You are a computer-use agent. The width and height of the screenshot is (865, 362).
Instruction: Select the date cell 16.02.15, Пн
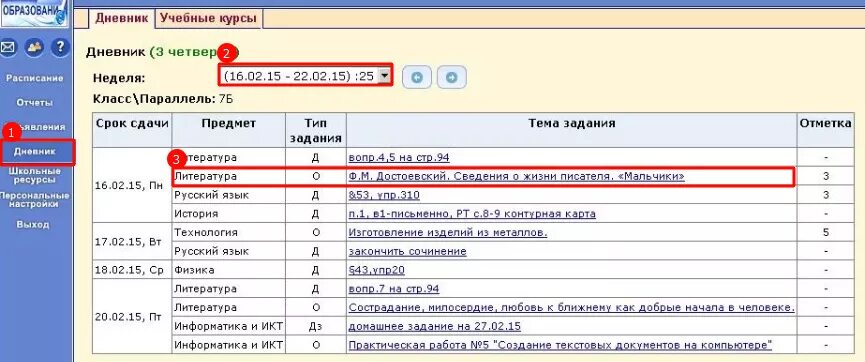pyautogui.click(x=132, y=185)
